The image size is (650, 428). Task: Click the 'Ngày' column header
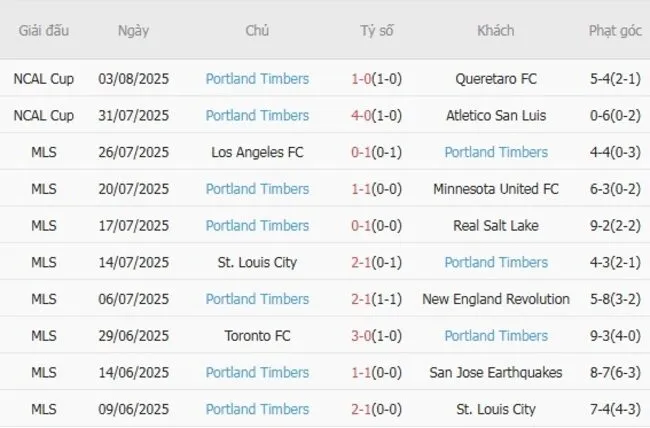133,30
